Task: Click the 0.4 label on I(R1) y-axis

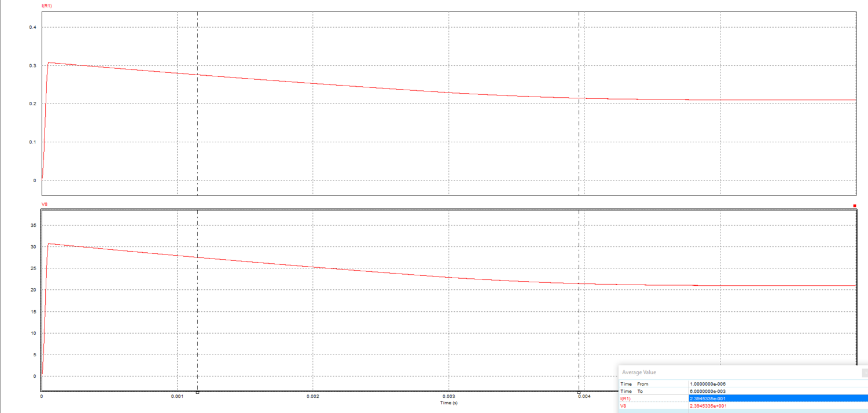Action: pos(33,28)
